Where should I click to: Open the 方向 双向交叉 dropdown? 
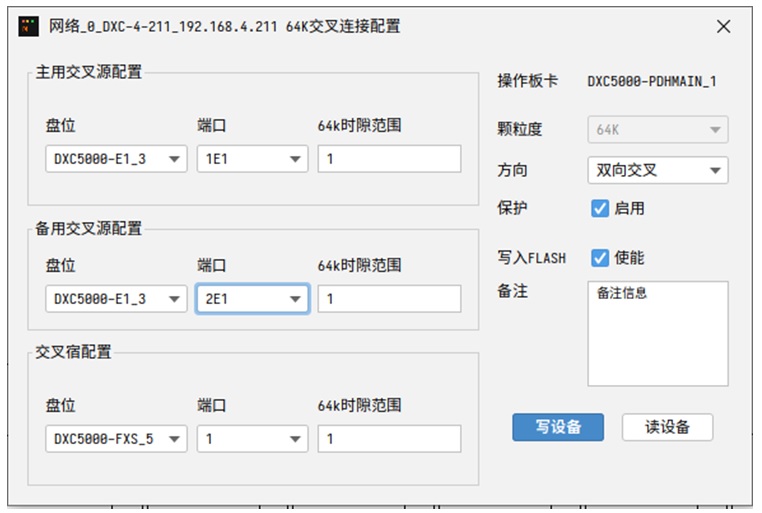(x=657, y=171)
